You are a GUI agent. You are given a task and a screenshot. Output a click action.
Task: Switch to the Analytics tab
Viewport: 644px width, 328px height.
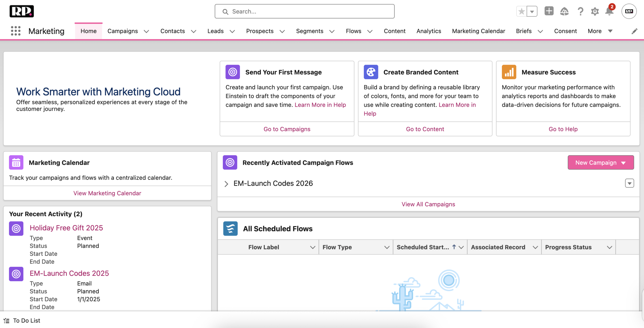[429, 31]
